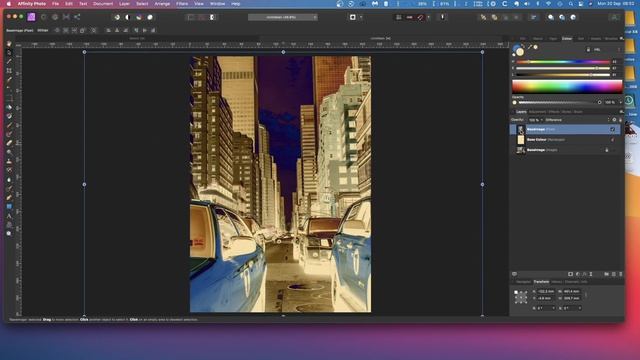The image size is (640, 360).
Task: Switch to the Liquify Persona icon
Action: [44, 17]
